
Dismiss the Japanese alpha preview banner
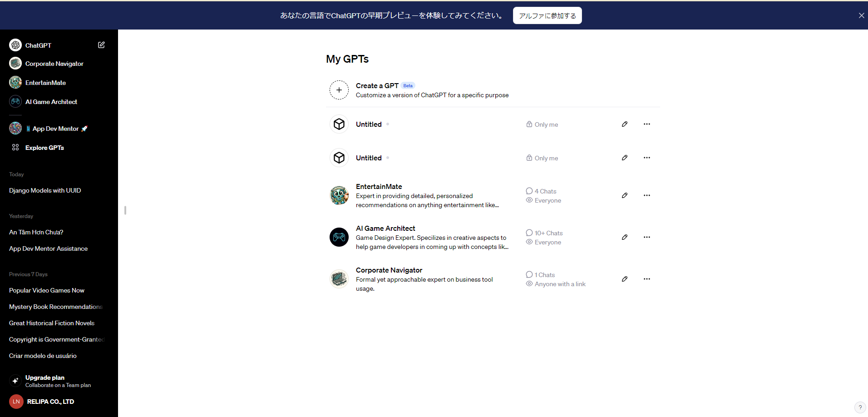coord(861,15)
